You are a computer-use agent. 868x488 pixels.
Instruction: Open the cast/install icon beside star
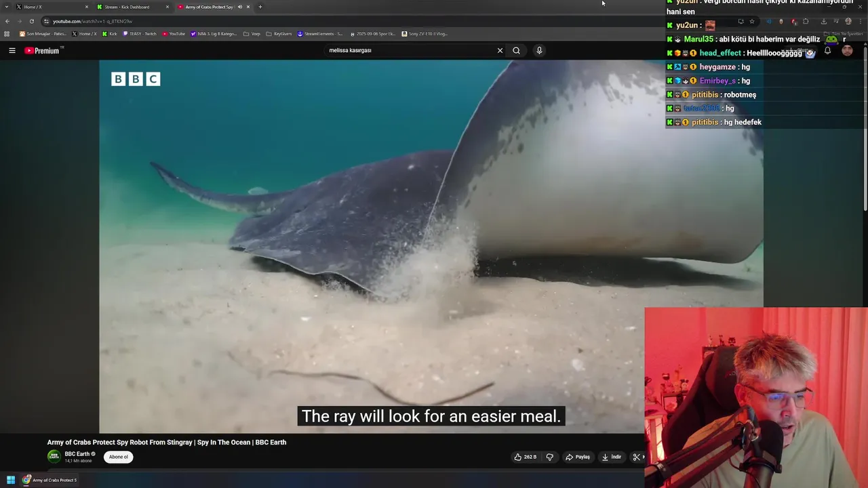pyautogui.click(x=741, y=21)
